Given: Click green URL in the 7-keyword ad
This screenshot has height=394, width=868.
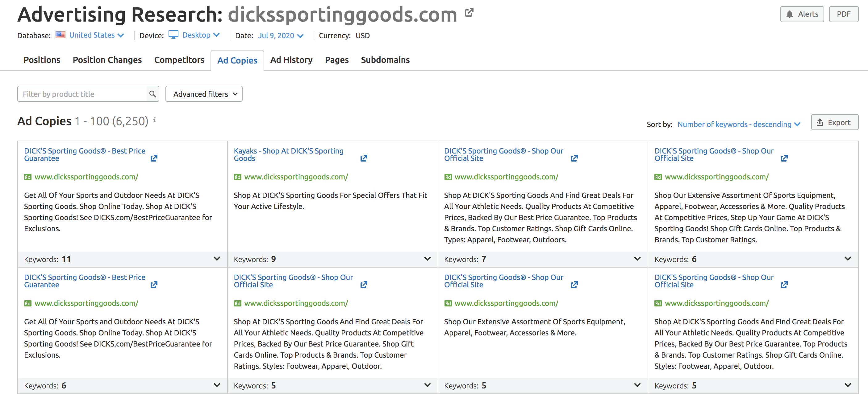Looking at the screenshot, I should (x=507, y=177).
